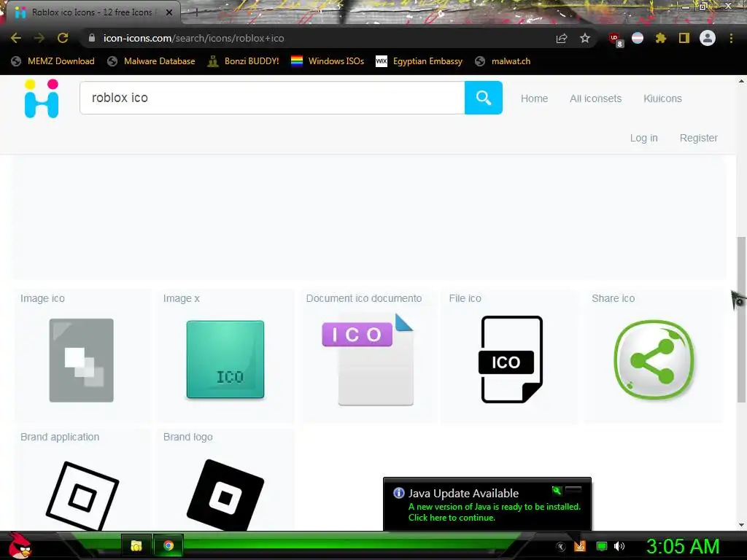View site info via padlock icon

point(92,38)
